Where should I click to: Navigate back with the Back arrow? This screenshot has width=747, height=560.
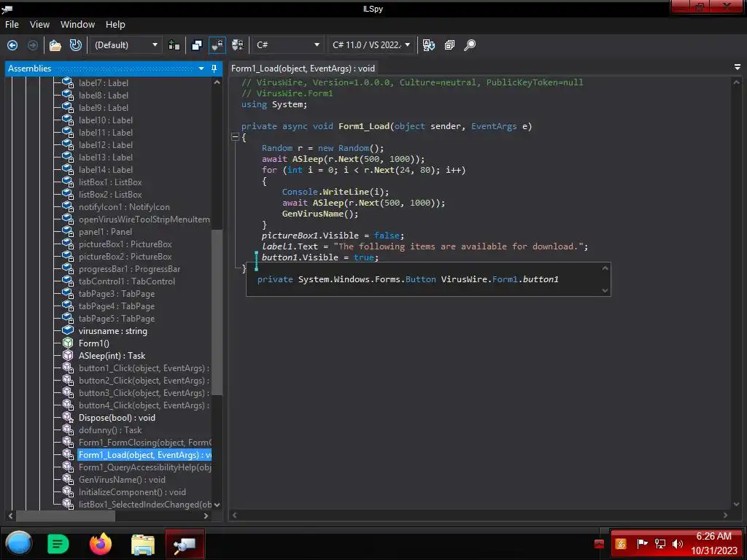[12, 45]
